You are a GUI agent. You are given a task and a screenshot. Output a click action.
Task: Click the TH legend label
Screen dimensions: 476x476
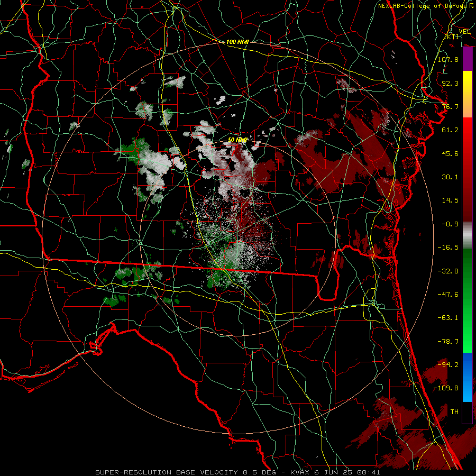(454, 412)
